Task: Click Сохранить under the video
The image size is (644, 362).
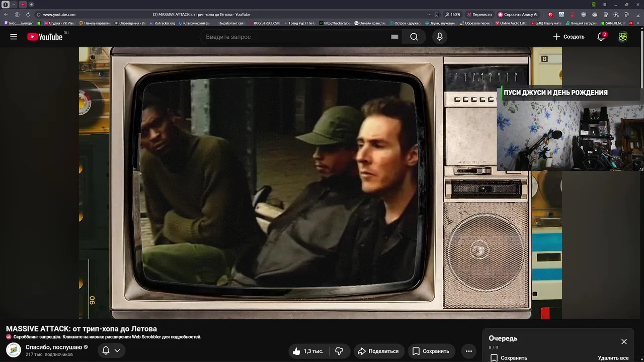Action: coord(431,351)
